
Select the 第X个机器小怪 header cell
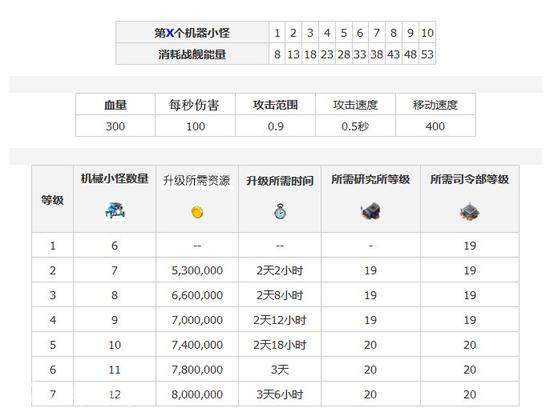[x=192, y=33]
